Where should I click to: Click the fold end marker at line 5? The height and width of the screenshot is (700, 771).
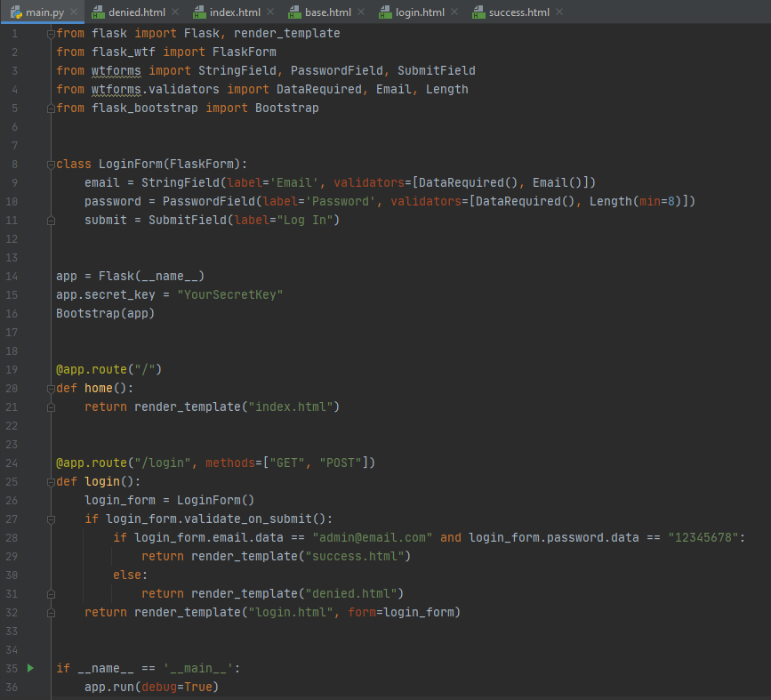tap(51, 109)
